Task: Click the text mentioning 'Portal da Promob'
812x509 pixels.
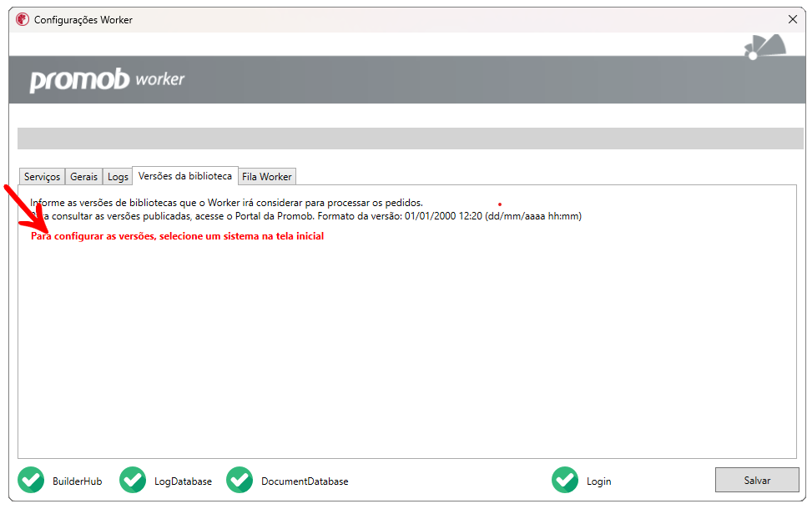Action: coord(305,216)
